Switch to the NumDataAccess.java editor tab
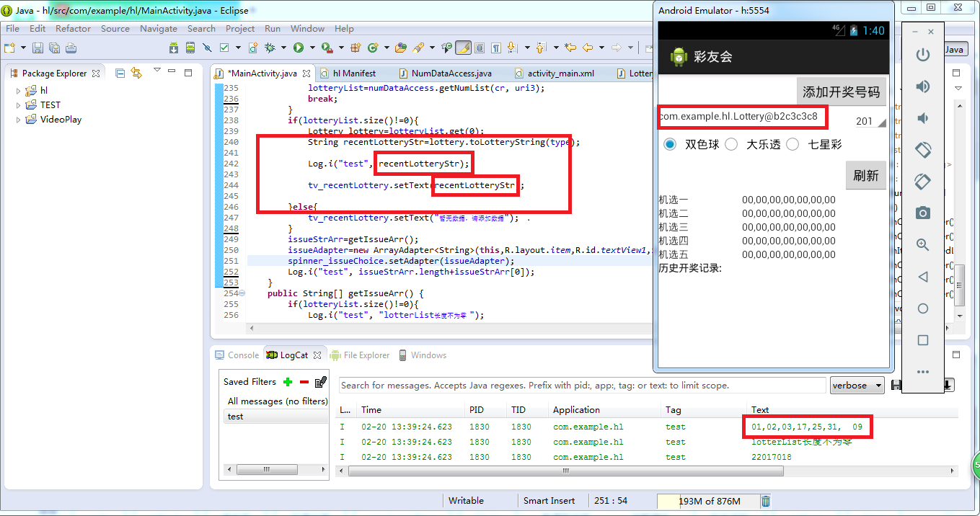This screenshot has height=516, width=980. 444,74
